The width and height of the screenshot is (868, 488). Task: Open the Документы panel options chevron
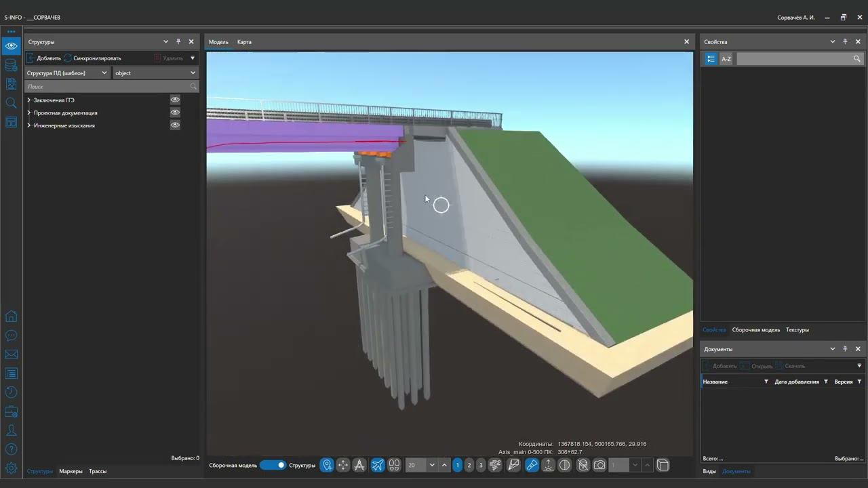833,349
